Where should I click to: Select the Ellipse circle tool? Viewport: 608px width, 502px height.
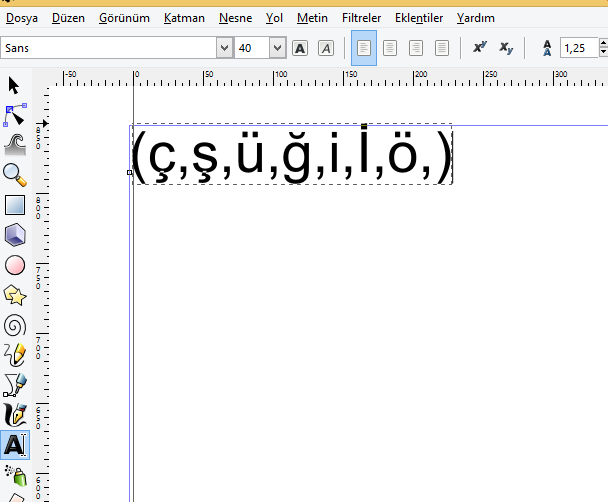(x=14, y=265)
